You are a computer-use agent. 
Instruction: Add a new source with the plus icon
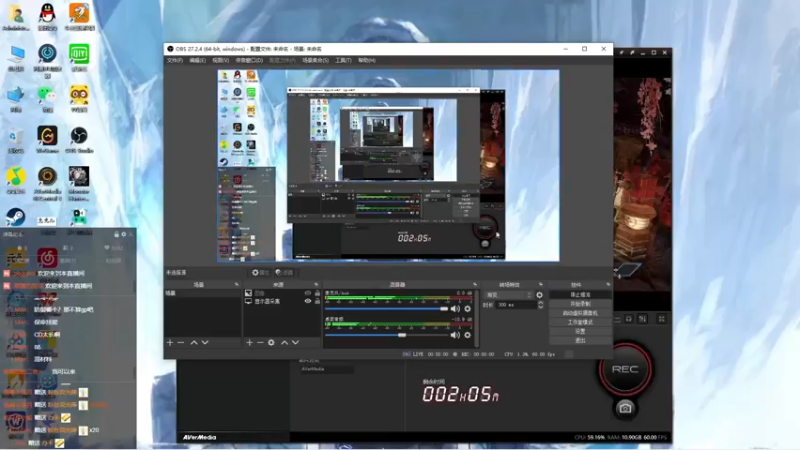pyautogui.click(x=249, y=342)
